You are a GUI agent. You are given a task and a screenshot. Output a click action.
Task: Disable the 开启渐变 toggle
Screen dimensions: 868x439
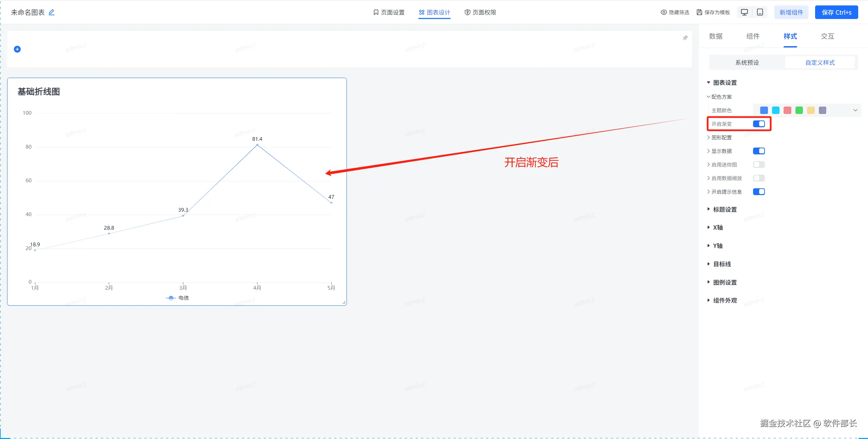coord(759,124)
